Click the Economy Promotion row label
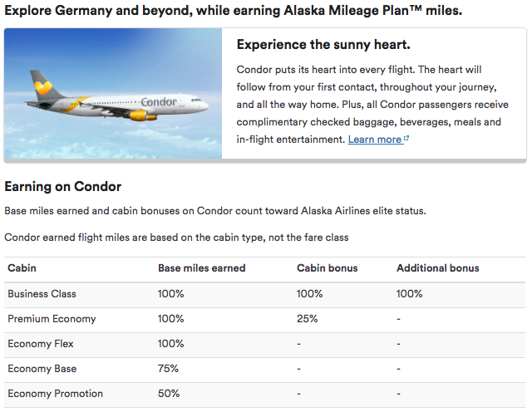 pos(56,394)
